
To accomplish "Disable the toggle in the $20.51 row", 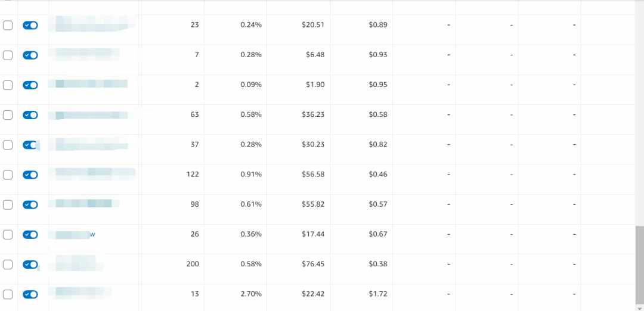I will click(x=30, y=26).
